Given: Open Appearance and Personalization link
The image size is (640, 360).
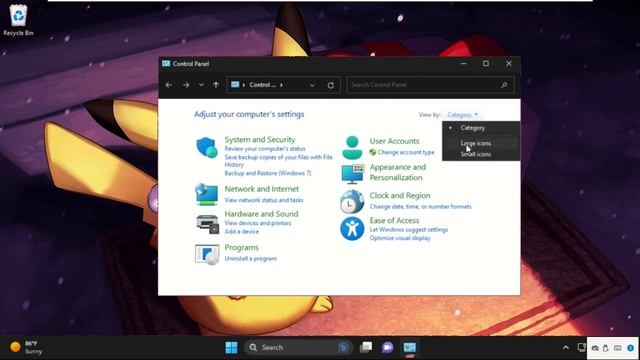Looking at the screenshot, I should coord(398,172).
